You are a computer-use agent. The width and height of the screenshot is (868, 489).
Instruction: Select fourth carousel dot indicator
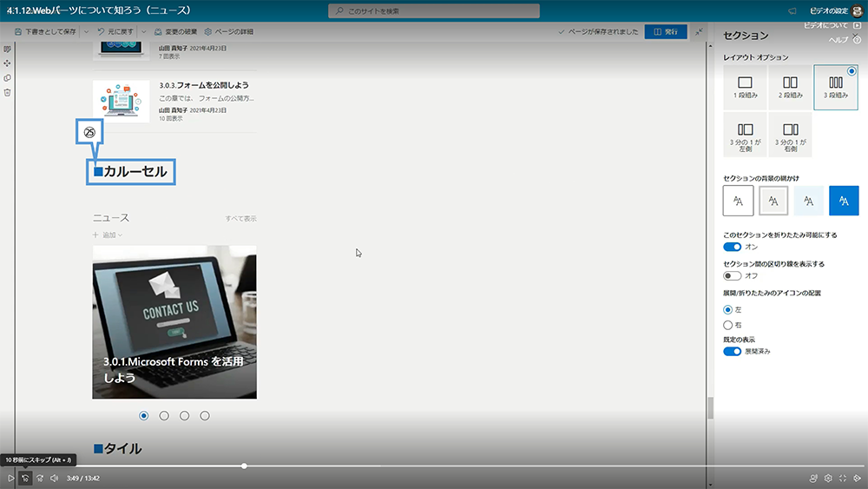click(x=205, y=416)
